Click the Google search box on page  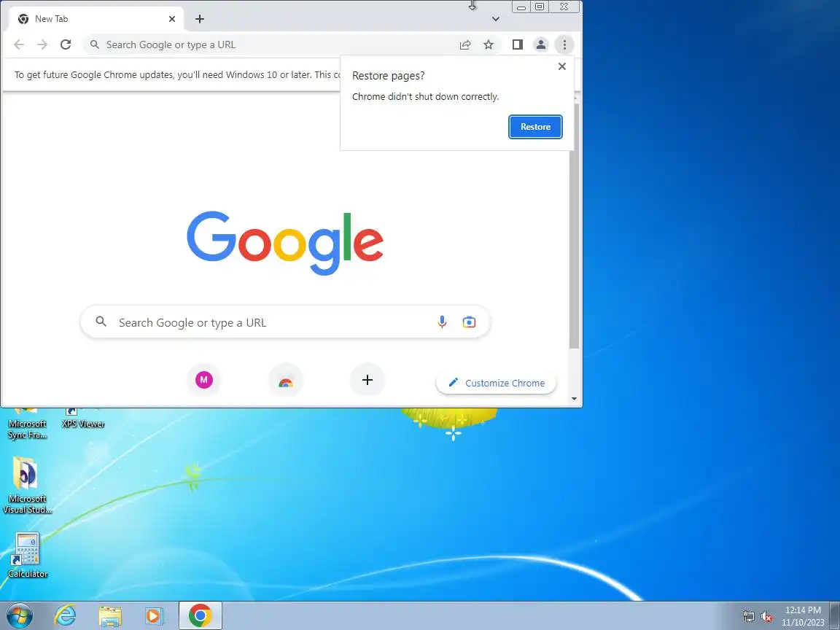tap(285, 322)
